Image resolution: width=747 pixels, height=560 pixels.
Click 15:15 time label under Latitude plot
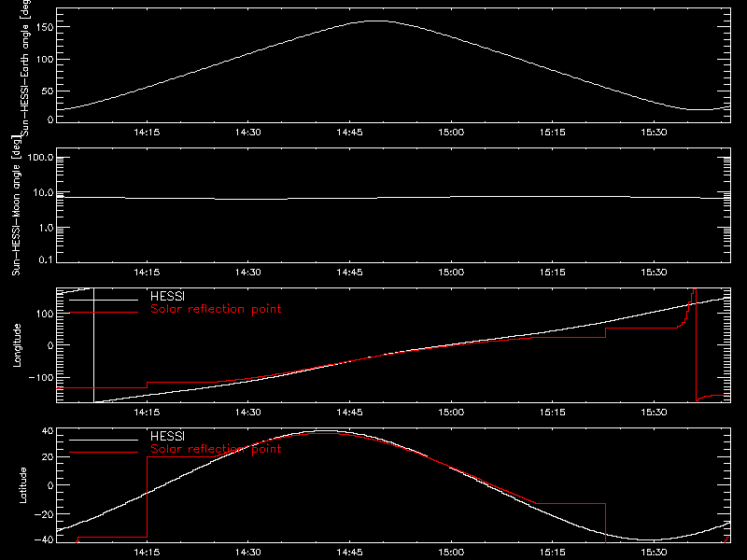coord(553,553)
